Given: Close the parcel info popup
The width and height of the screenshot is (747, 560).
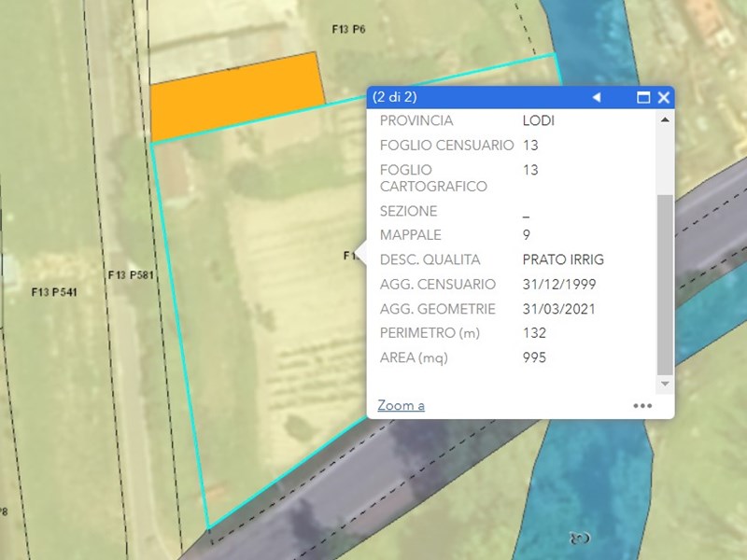Looking at the screenshot, I should pyautogui.click(x=664, y=97).
